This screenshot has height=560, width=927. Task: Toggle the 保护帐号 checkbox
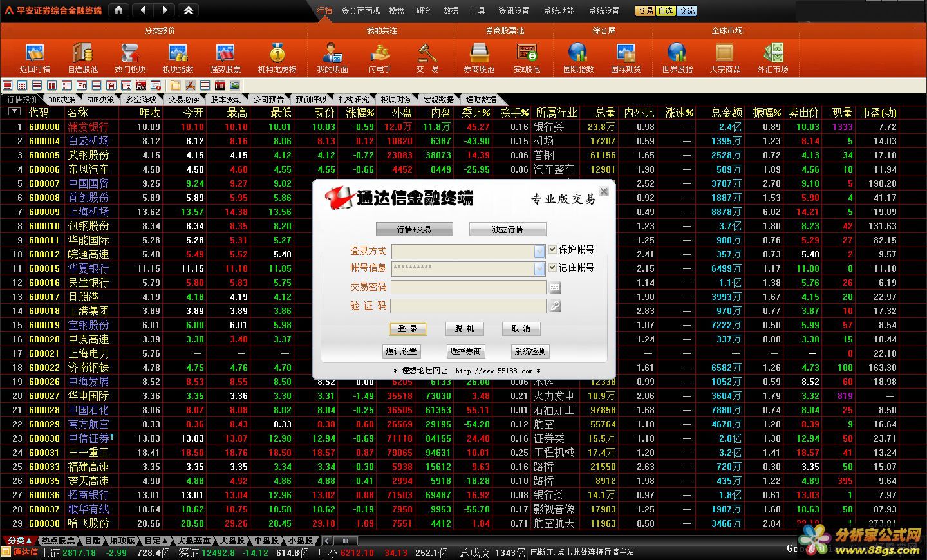click(552, 250)
